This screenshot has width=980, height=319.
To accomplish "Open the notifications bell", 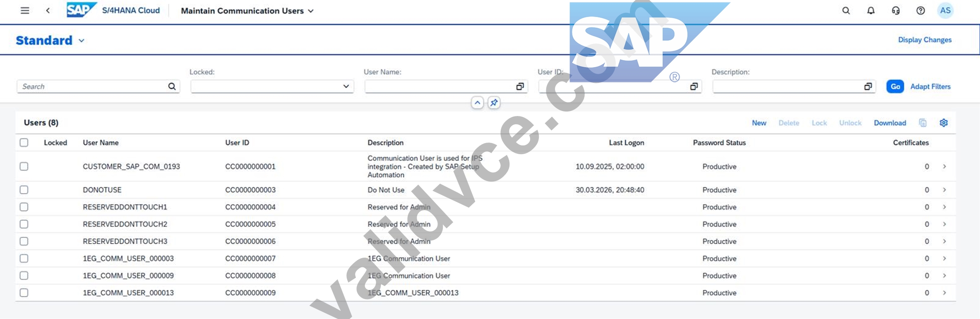I will tap(871, 11).
